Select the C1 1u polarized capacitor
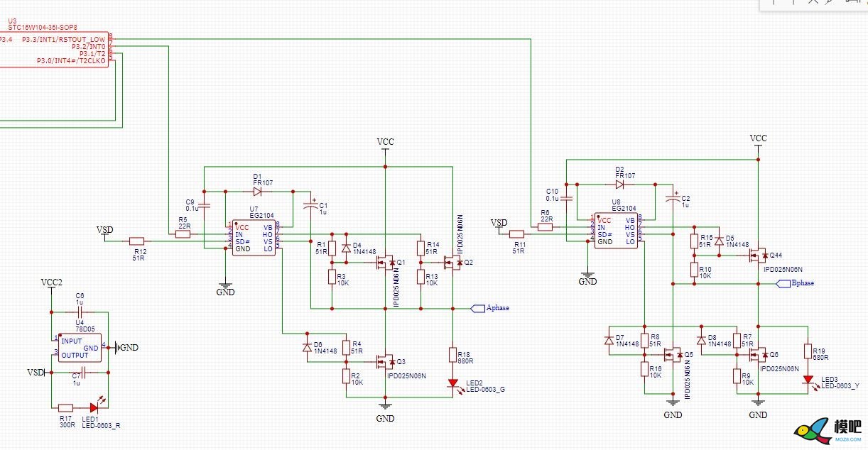 click(x=310, y=206)
